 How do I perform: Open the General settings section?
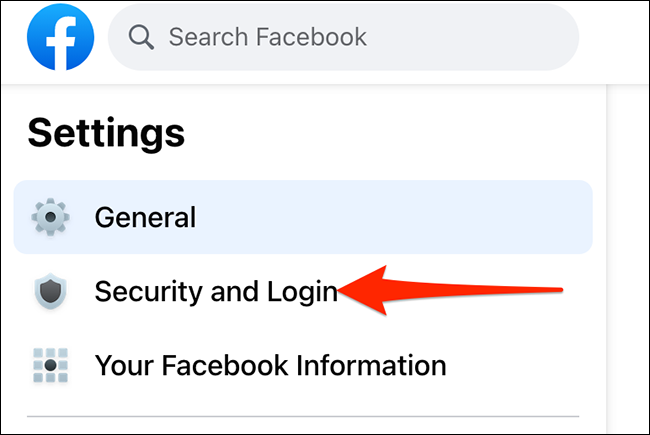pos(302,217)
